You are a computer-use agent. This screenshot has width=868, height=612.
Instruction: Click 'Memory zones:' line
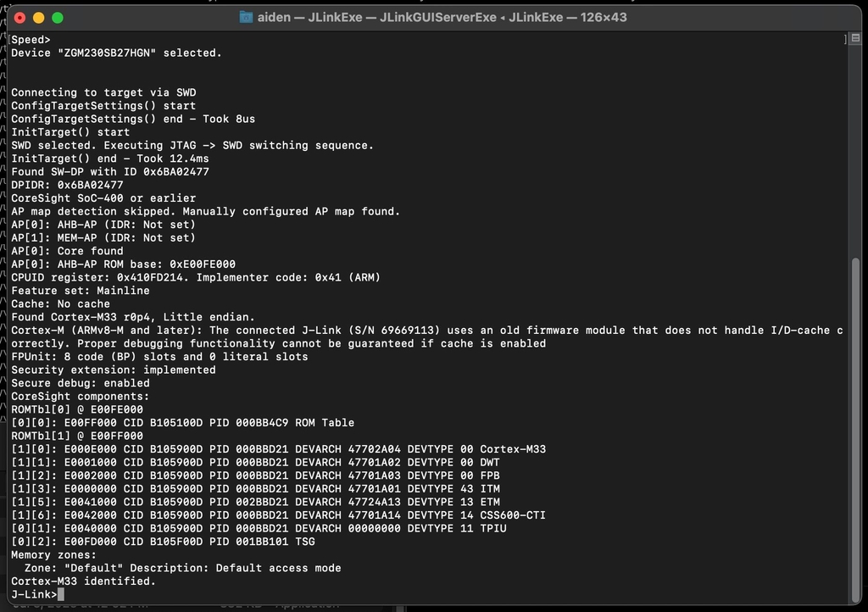(x=53, y=555)
